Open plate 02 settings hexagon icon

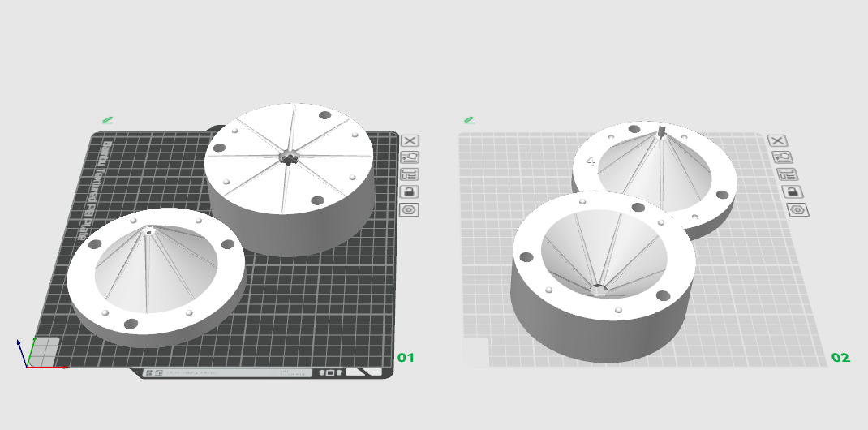pos(797,210)
